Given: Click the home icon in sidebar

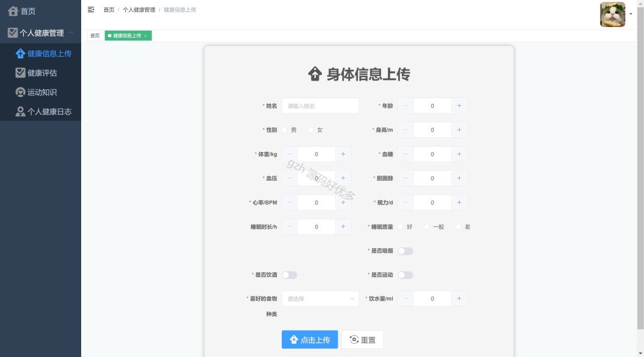Looking at the screenshot, I should [13, 11].
